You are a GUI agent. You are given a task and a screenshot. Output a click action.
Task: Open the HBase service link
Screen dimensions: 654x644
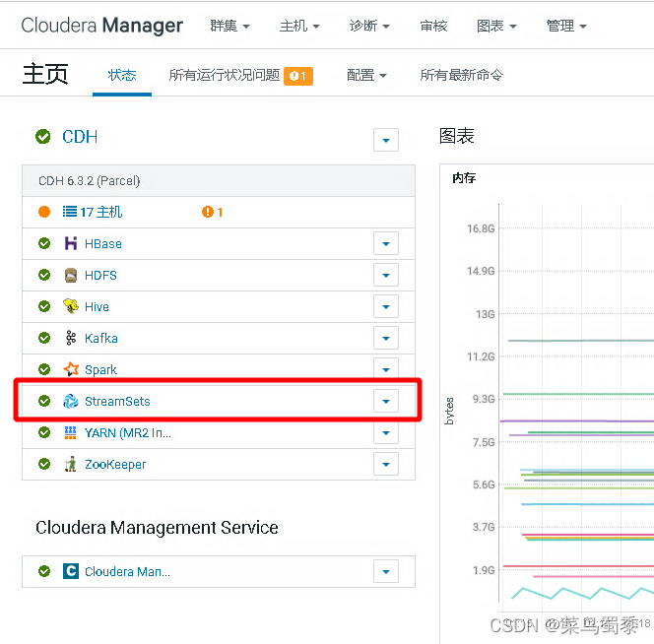click(x=103, y=243)
